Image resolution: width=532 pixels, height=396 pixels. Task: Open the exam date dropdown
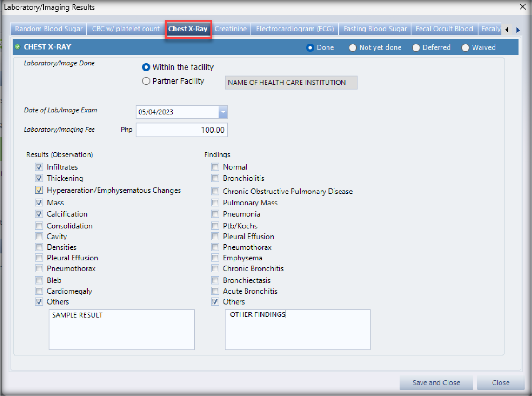223,112
